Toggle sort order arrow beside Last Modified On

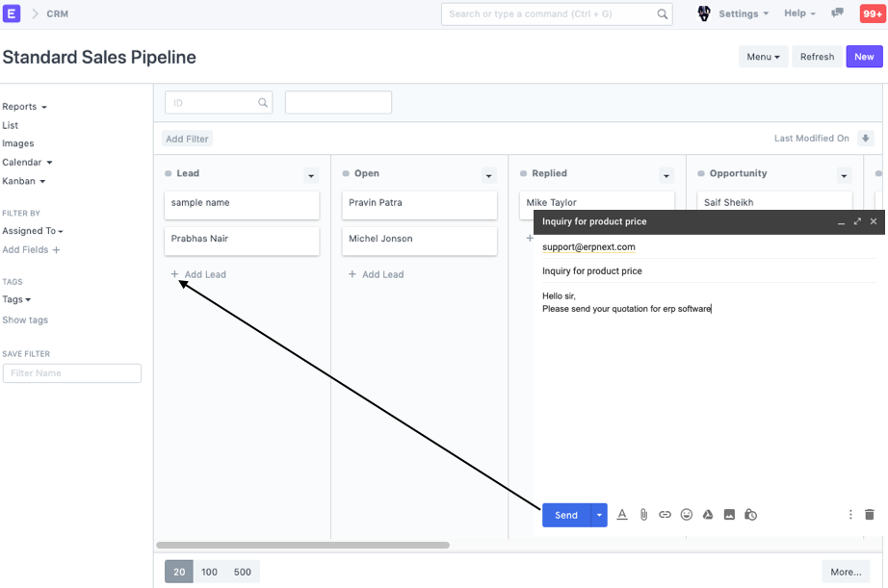point(865,139)
